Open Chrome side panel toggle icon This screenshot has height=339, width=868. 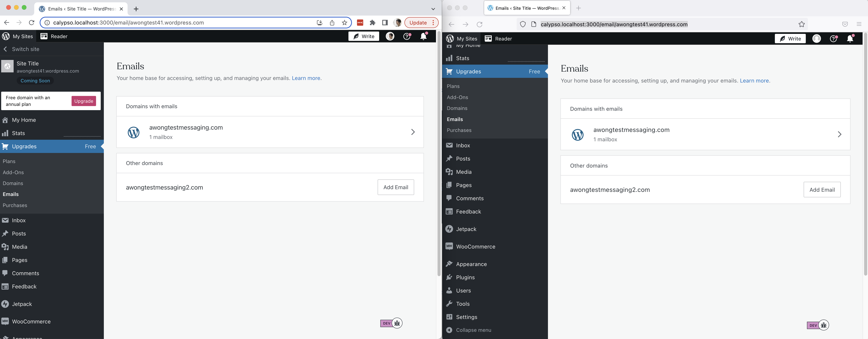(x=385, y=23)
